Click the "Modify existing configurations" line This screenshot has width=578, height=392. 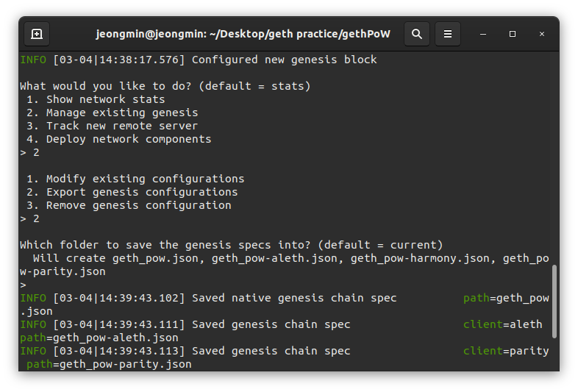[145, 179]
